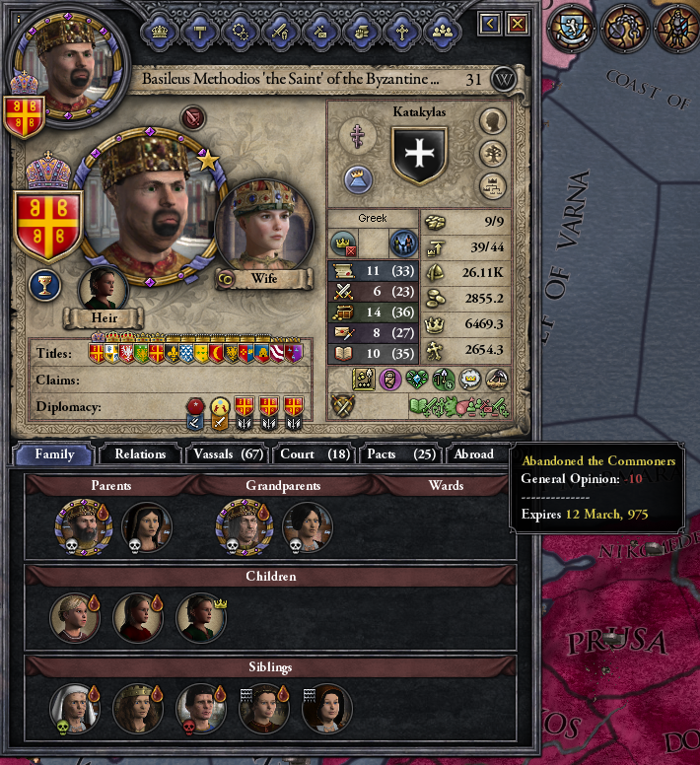Open the Vassals tab

point(228,454)
